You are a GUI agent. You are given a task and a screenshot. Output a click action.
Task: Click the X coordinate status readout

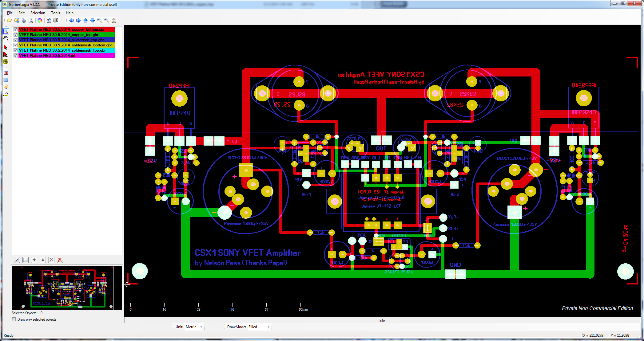coord(593,335)
